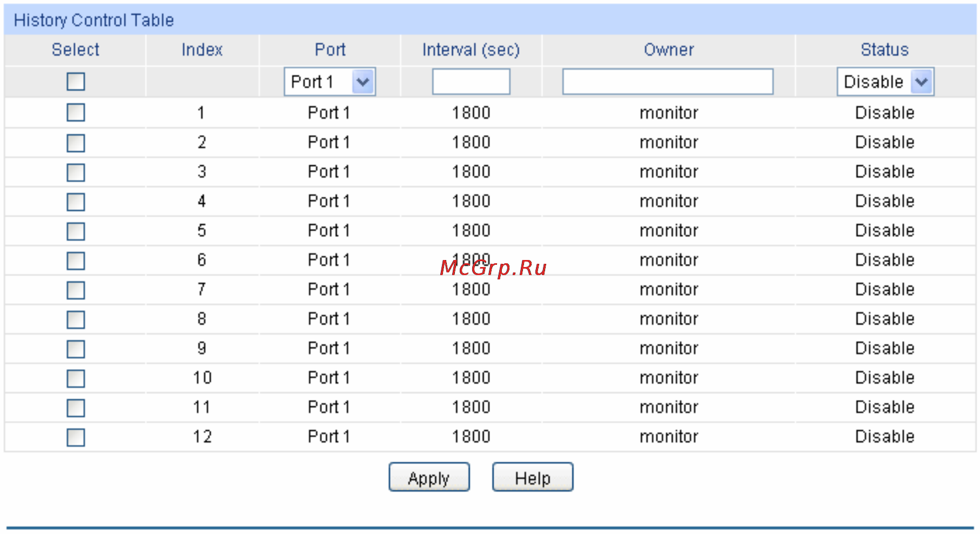
Task: Click Disable status in row 8
Action: pyautogui.click(x=885, y=318)
